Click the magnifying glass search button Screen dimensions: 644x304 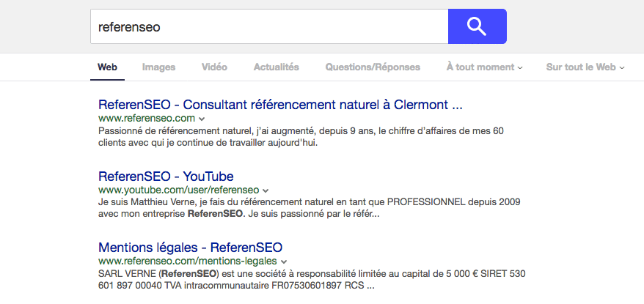477,26
